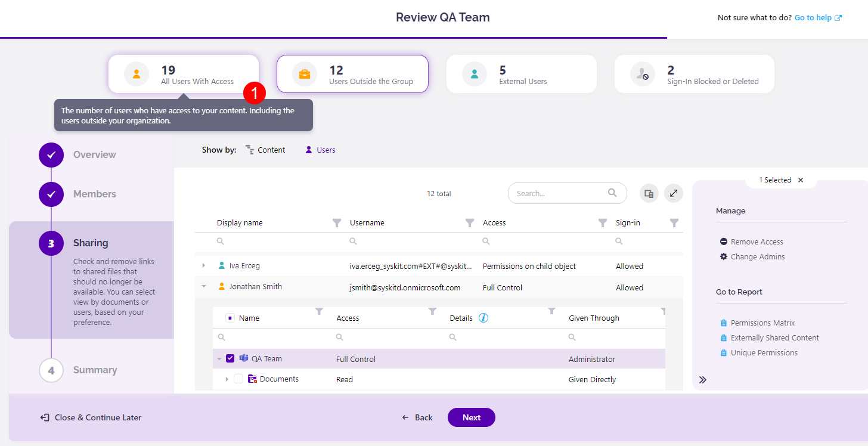Open the External Users summary card
868x446 pixels.
click(x=521, y=73)
